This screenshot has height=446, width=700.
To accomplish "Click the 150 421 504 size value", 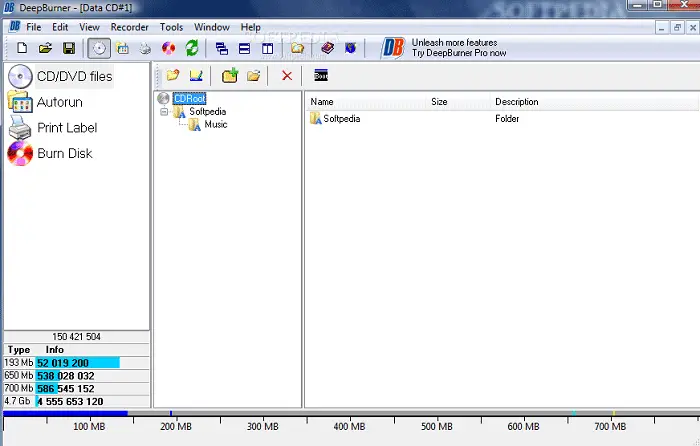I will coord(76,337).
